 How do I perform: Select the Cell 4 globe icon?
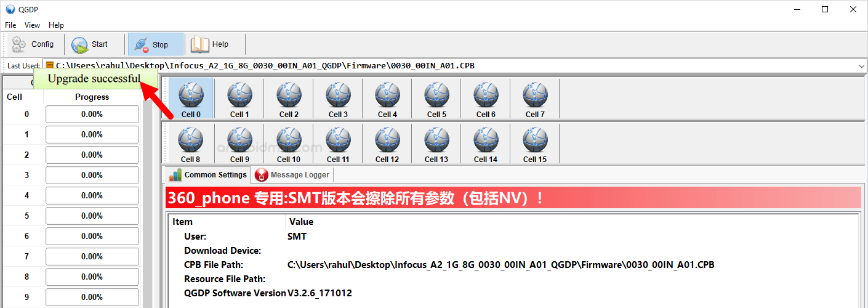pos(387,95)
